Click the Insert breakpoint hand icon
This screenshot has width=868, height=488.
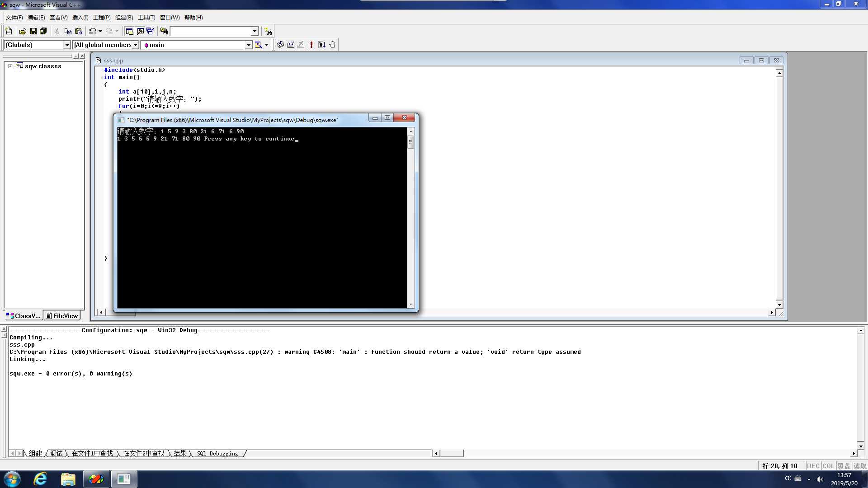(x=332, y=45)
